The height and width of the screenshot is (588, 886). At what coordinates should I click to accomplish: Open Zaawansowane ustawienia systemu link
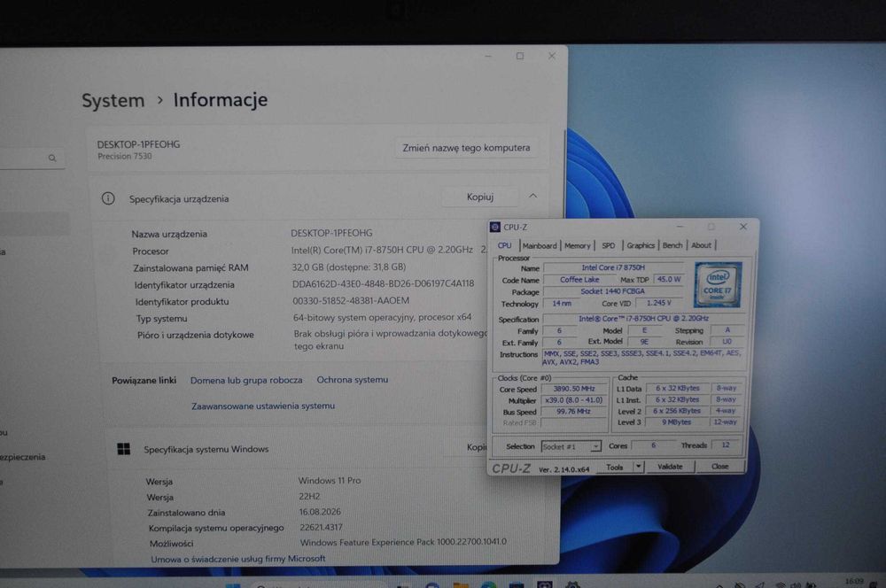click(263, 406)
